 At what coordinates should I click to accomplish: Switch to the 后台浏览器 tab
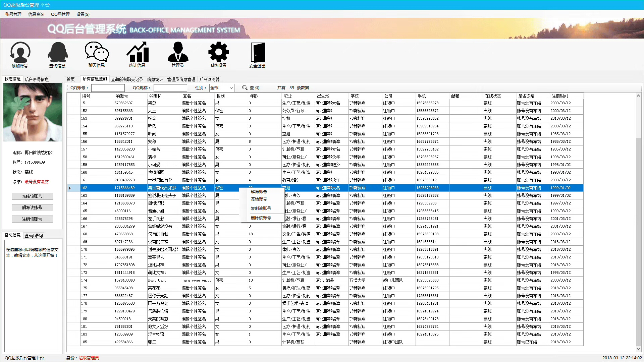coord(210,79)
